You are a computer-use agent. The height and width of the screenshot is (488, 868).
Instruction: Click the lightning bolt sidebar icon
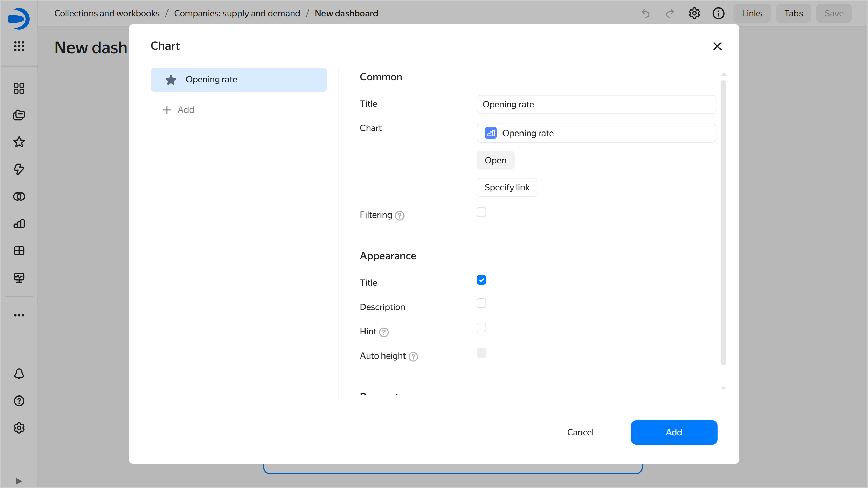[19, 169]
